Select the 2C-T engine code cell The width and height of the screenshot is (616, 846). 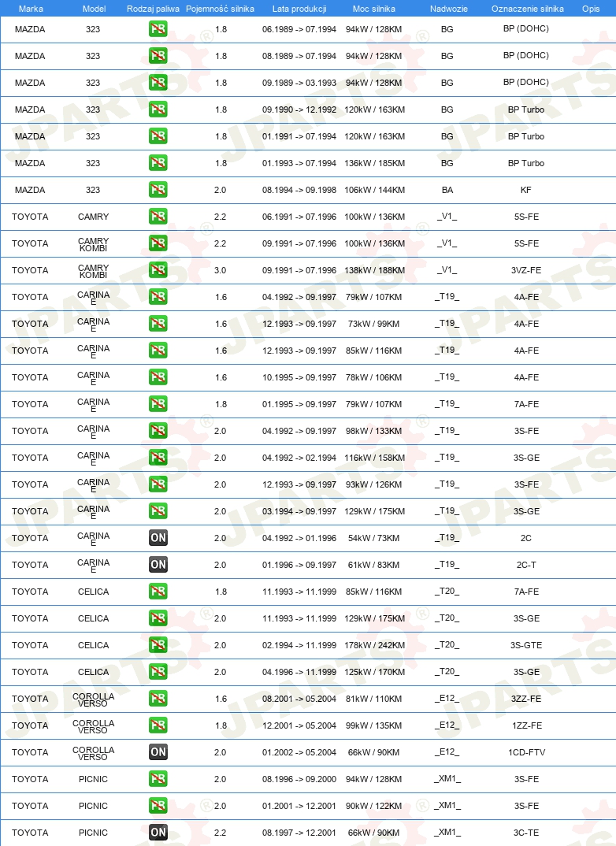[526, 565]
